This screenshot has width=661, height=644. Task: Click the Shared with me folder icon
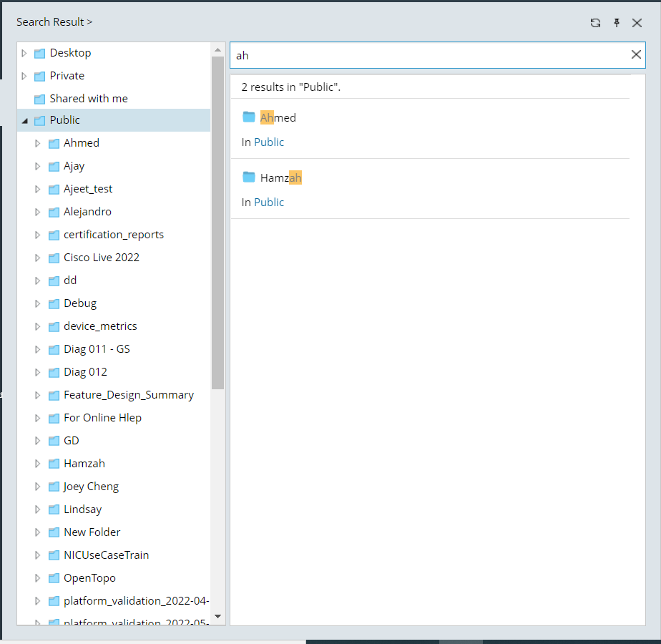coord(39,98)
